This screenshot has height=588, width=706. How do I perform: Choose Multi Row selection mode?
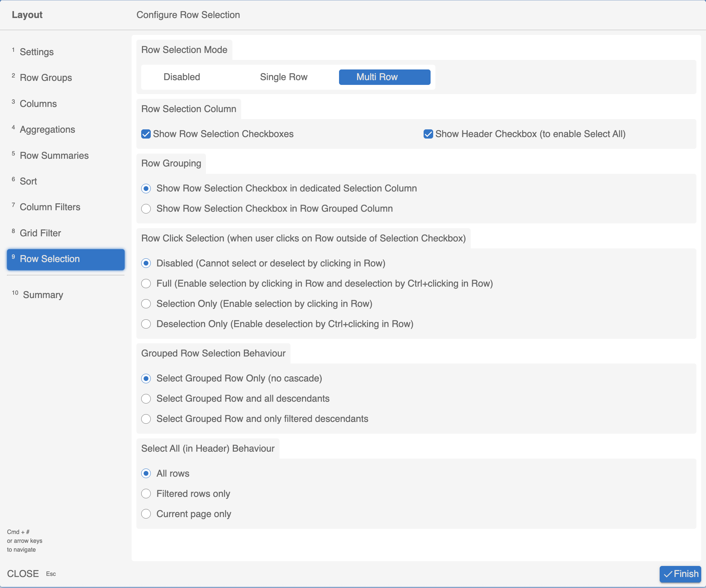point(384,77)
